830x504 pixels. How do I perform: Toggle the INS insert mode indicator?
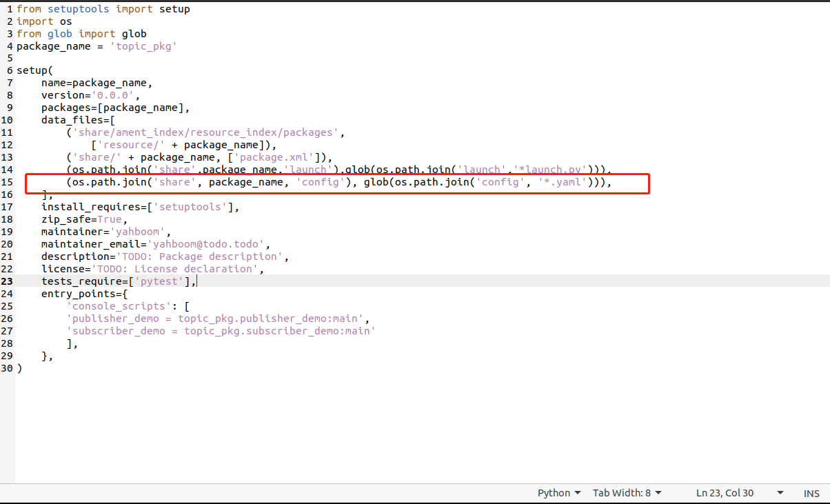(x=811, y=493)
